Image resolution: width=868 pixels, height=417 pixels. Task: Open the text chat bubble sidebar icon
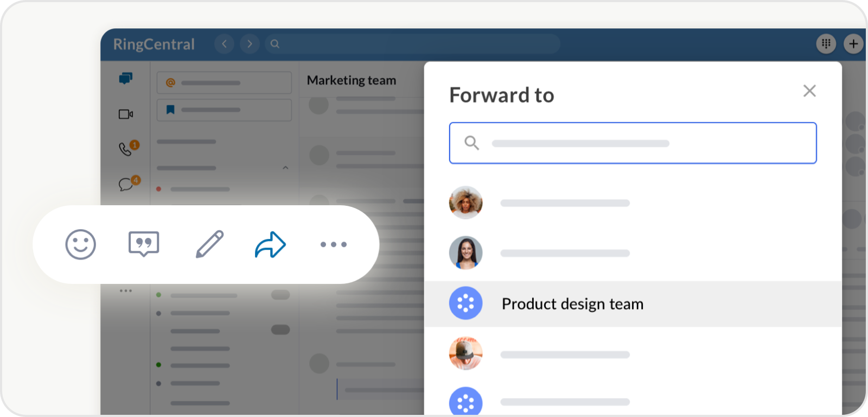point(126,184)
